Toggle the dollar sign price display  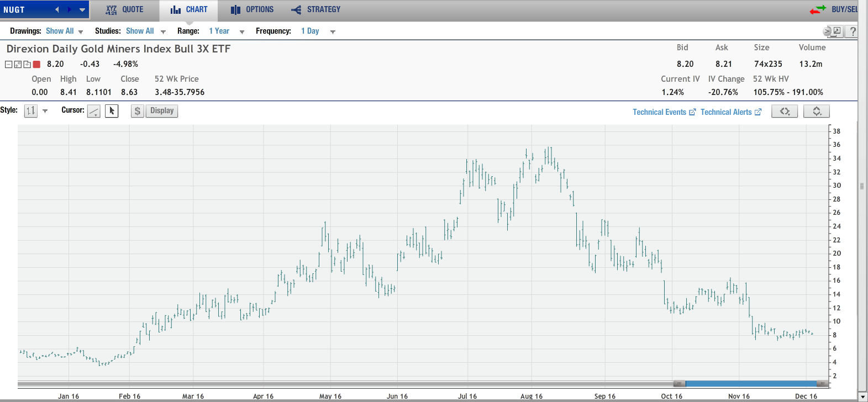pyautogui.click(x=138, y=111)
